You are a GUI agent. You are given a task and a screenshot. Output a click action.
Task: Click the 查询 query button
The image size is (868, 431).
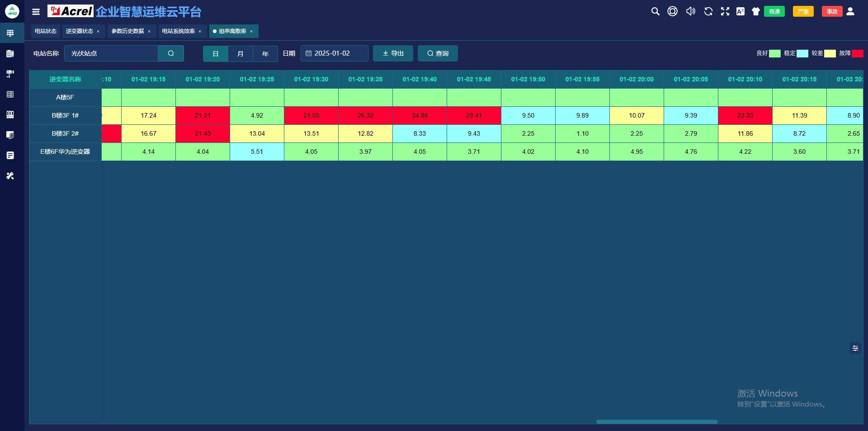438,53
